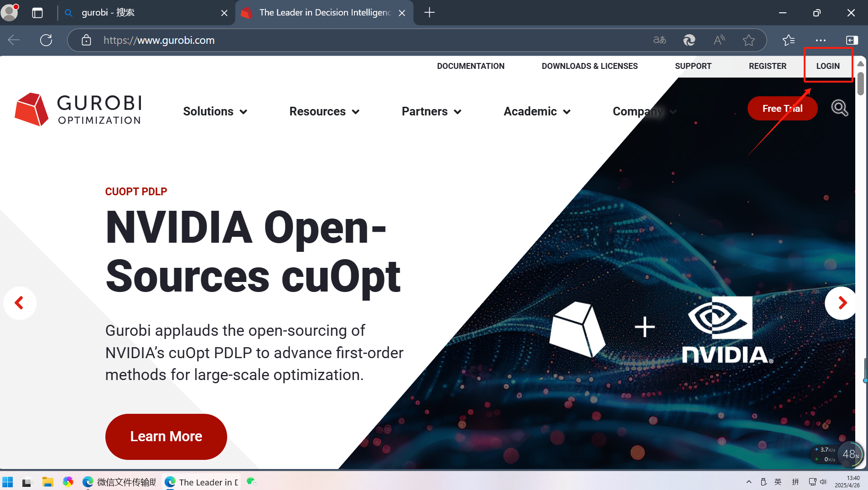View site information via the lock icon
This screenshot has height=490, width=868.
[86, 40]
